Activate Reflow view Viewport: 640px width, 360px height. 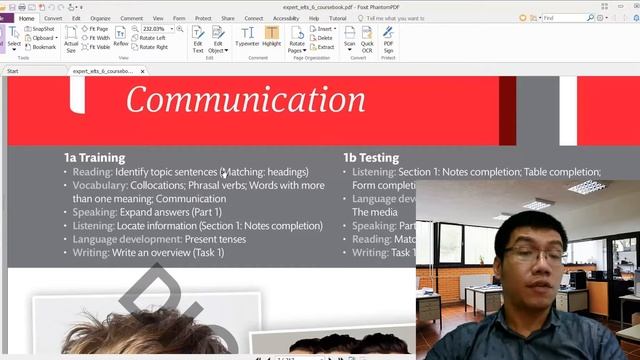(120, 36)
